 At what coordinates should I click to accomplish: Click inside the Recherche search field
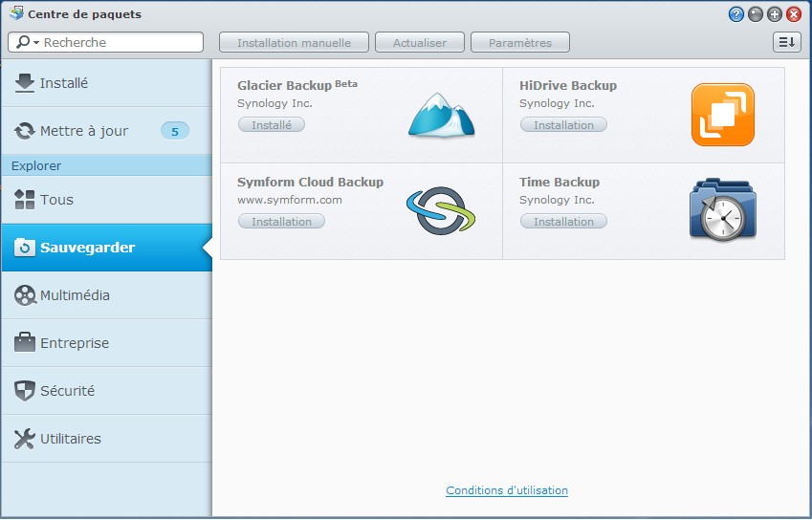(x=120, y=43)
